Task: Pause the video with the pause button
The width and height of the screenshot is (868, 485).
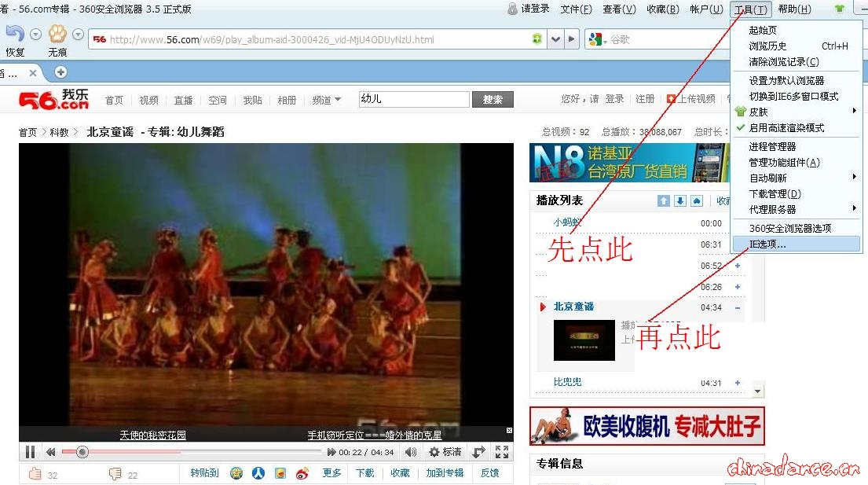Action: [30, 452]
